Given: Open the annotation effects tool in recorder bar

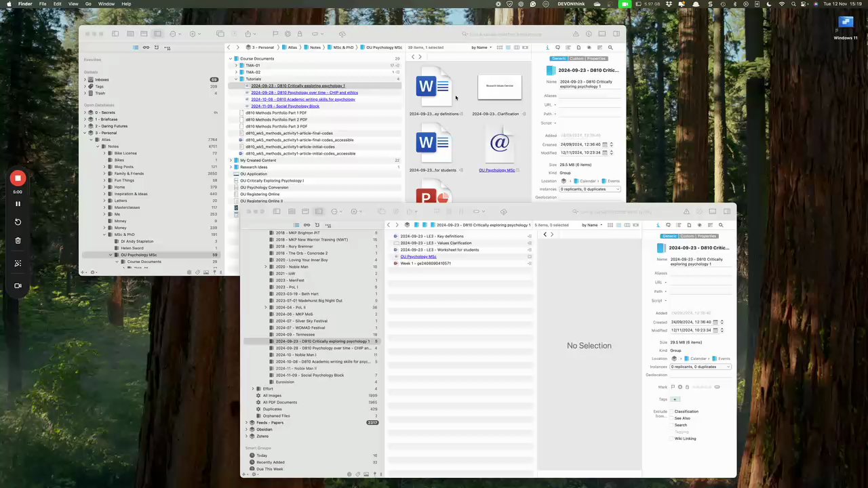Looking at the screenshot, I should pos(18,263).
